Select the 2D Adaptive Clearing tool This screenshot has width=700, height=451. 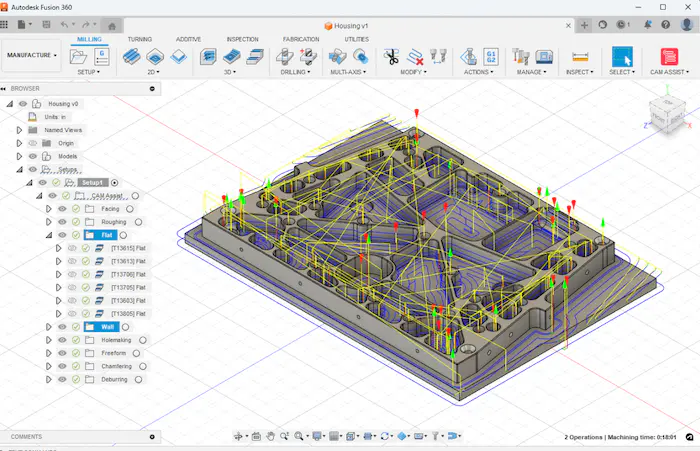(131, 57)
